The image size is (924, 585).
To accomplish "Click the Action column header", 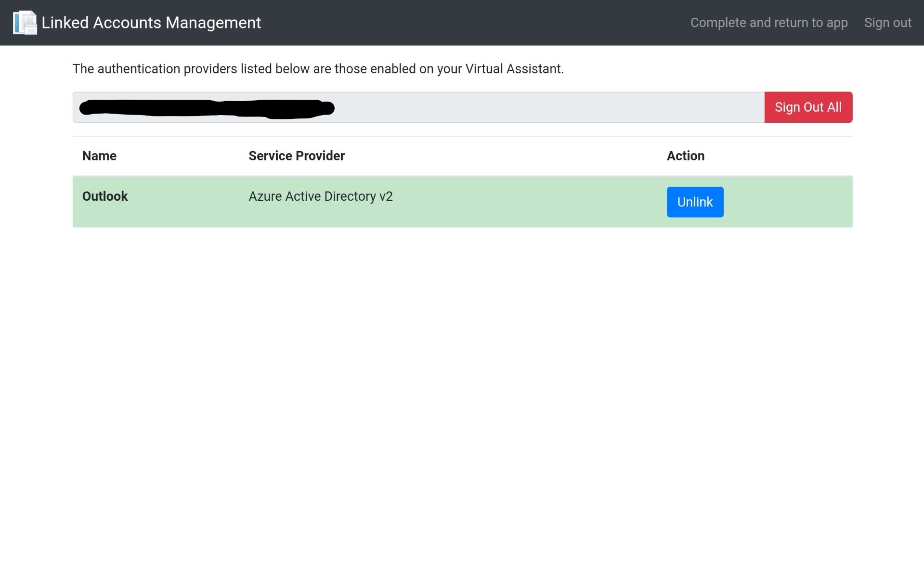I will 686,156.
